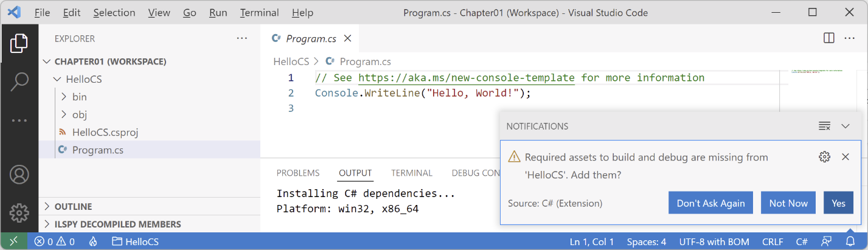Collapse the CHAPTER01 (WORKSPACE) section
This screenshot has width=868, height=250.
click(150, 61)
